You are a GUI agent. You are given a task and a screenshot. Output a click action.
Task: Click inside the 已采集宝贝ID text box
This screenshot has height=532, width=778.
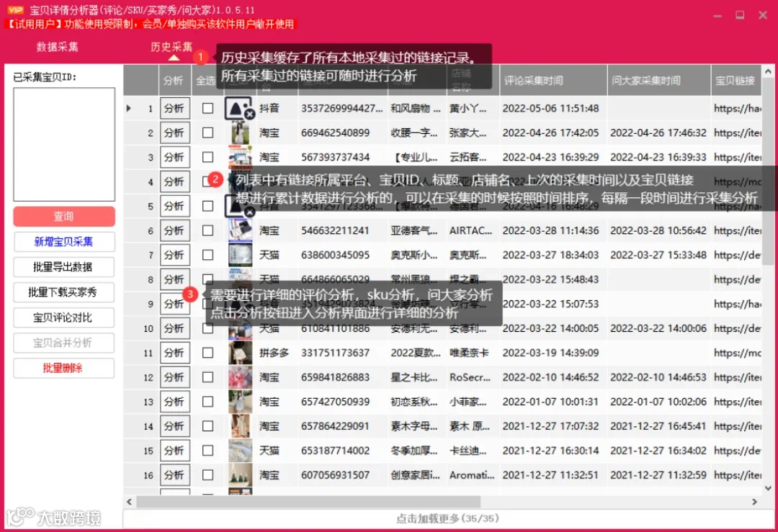pyautogui.click(x=64, y=144)
